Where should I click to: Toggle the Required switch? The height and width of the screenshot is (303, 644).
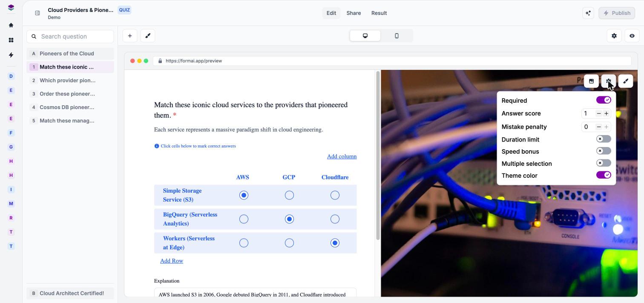tap(604, 100)
